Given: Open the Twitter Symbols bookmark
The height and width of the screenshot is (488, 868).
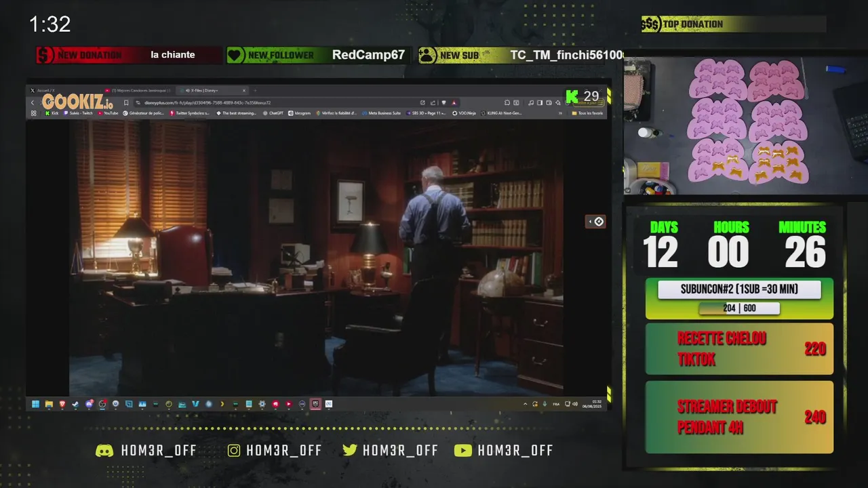Looking at the screenshot, I should (189, 113).
